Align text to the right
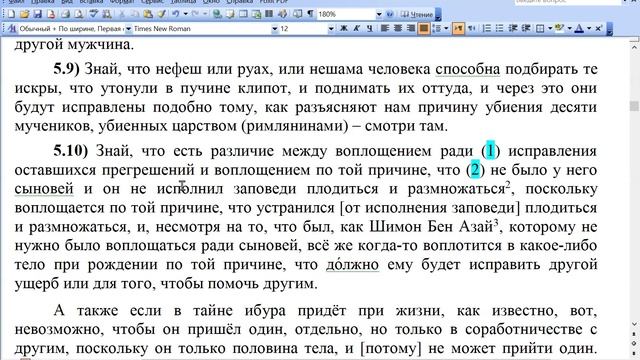Viewport: 640px width, 360px height. click(x=411, y=28)
